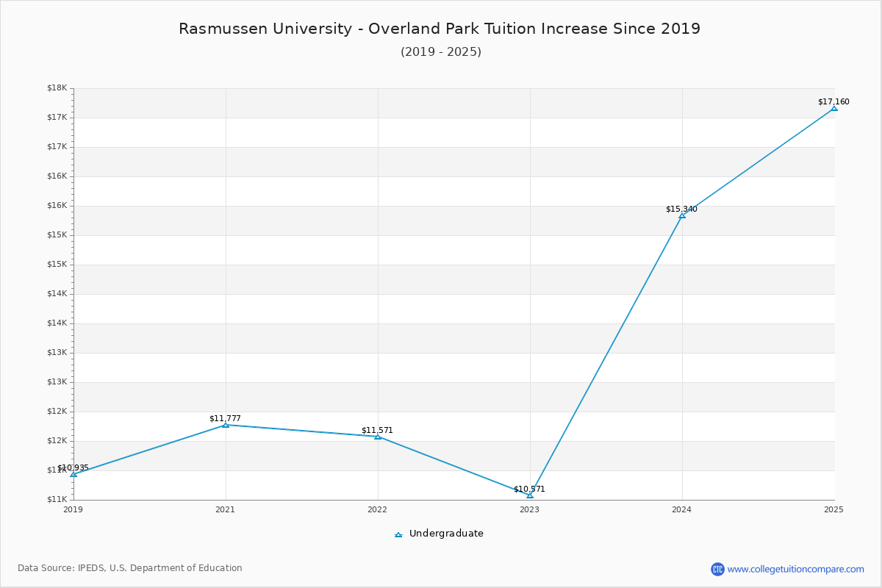This screenshot has height=588, width=882.
Task: Select the $10,571 data label
Action: click(529, 490)
